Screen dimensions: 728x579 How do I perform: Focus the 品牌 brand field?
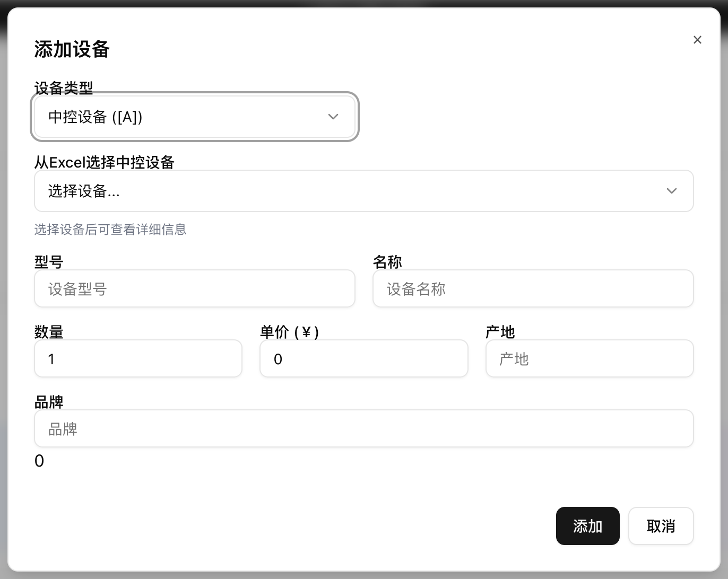(x=364, y=428)
